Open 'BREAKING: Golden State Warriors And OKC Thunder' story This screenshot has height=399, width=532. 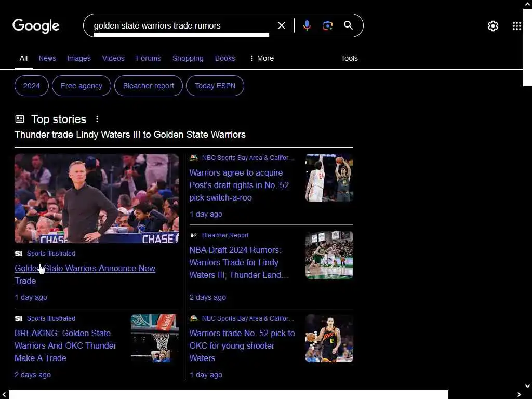point(65,345)
